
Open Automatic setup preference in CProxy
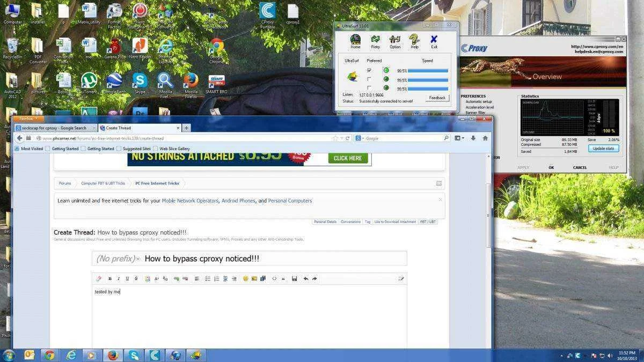[479, 101]
